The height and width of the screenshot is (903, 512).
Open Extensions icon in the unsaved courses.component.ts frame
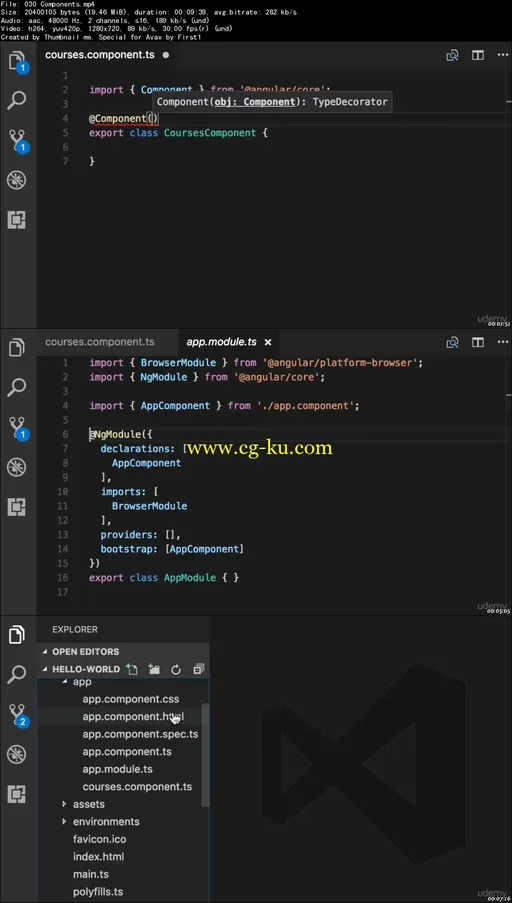[x=16, y=220]
